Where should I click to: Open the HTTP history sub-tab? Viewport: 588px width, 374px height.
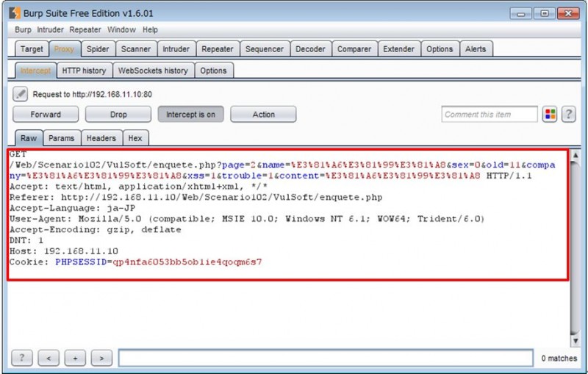click(x=84, y=71)
